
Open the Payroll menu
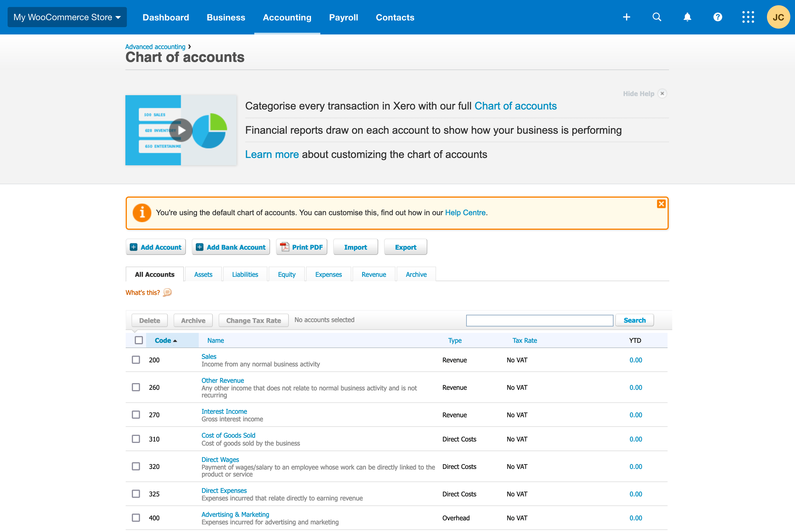pos(343,17)
